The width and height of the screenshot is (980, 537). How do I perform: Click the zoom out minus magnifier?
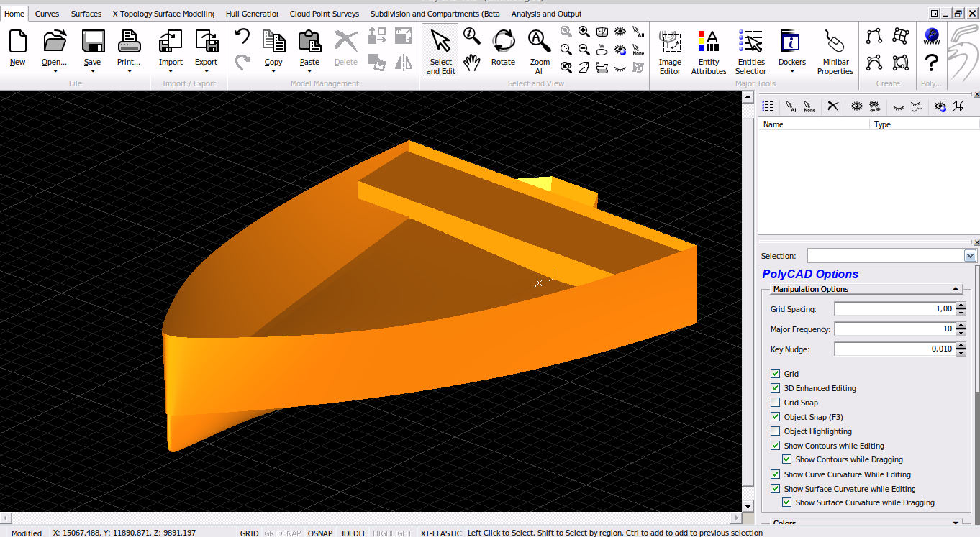pyautogui.click(x=584, y=50)
